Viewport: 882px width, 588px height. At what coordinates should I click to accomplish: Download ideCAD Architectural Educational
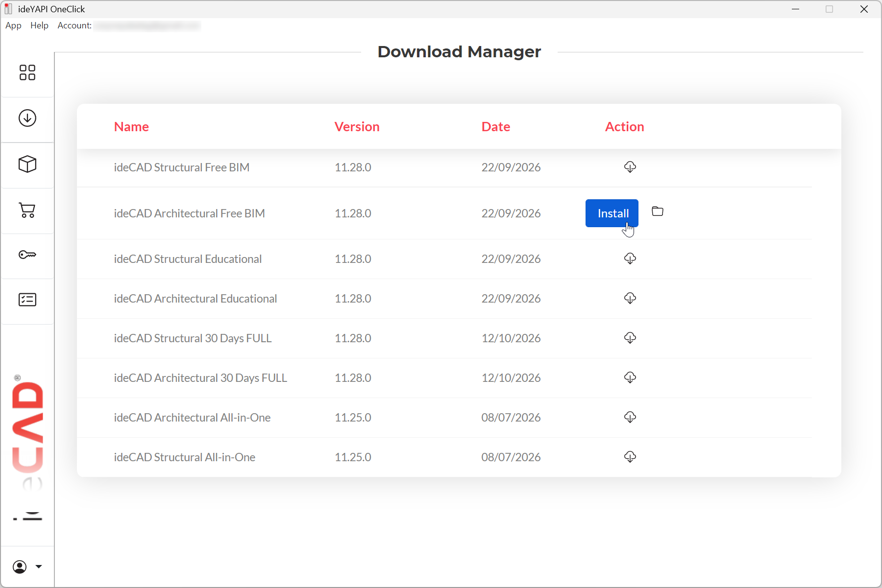[630, 298]
